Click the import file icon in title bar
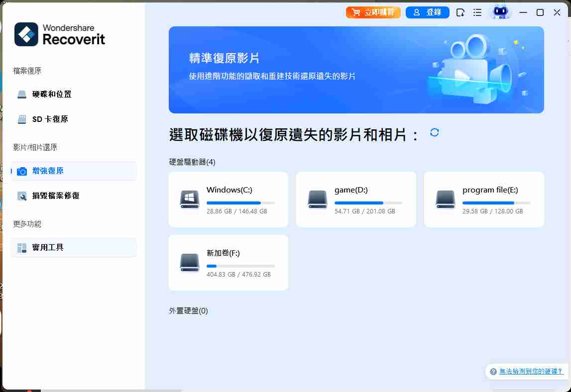Image resolution: width=571 pixels, height=392 pixels. coord(461,12)
